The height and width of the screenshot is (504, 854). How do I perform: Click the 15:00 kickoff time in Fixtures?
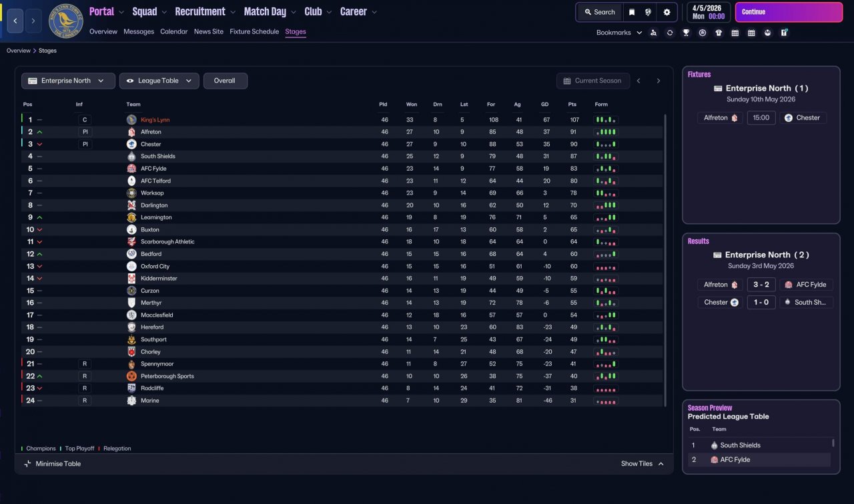point(761,118)
